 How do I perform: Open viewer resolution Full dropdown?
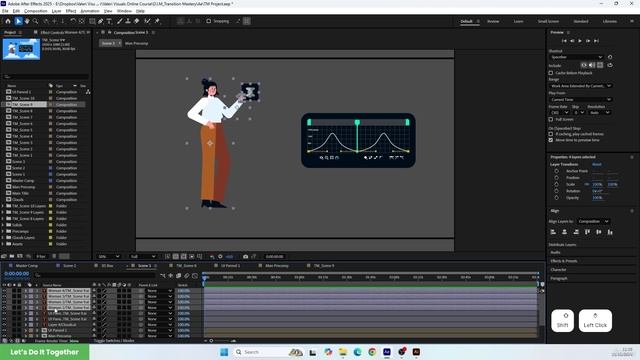[142, 256]
